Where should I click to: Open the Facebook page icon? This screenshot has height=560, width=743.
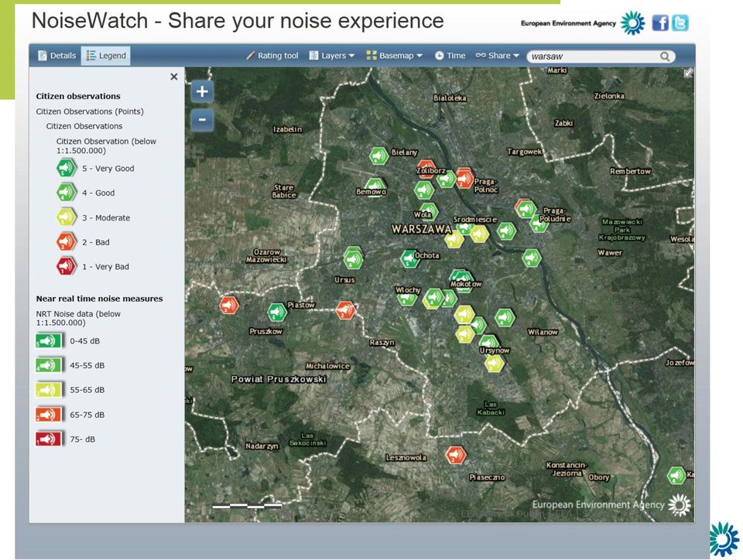(x=659, y=22)
